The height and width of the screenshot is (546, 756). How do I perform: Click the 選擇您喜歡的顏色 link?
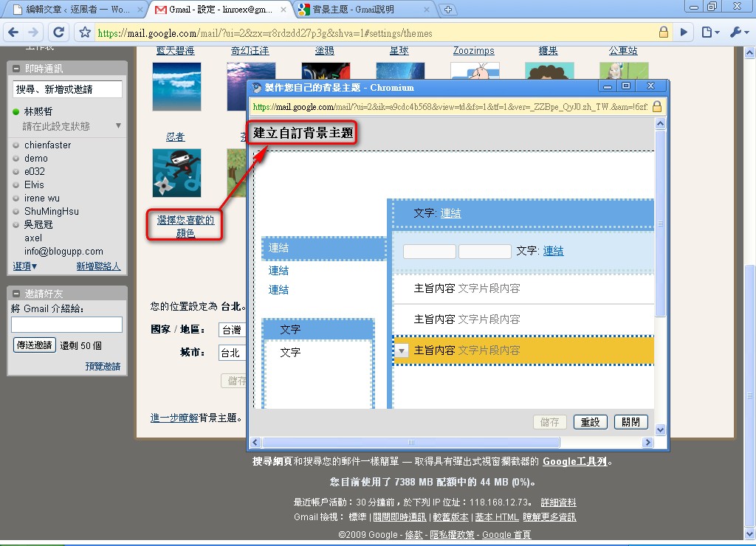tap(185, 226)
